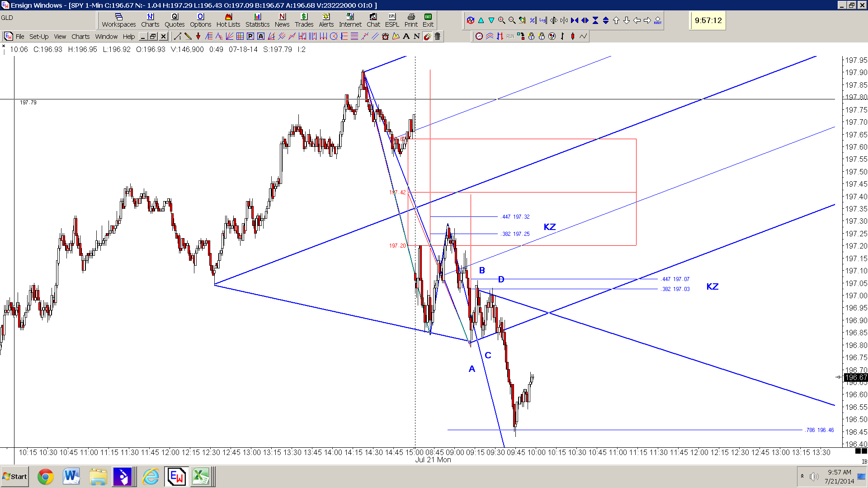This screenshot has height=488, width=868.
Task: Open the Help menu
Action: click(129, 37)
